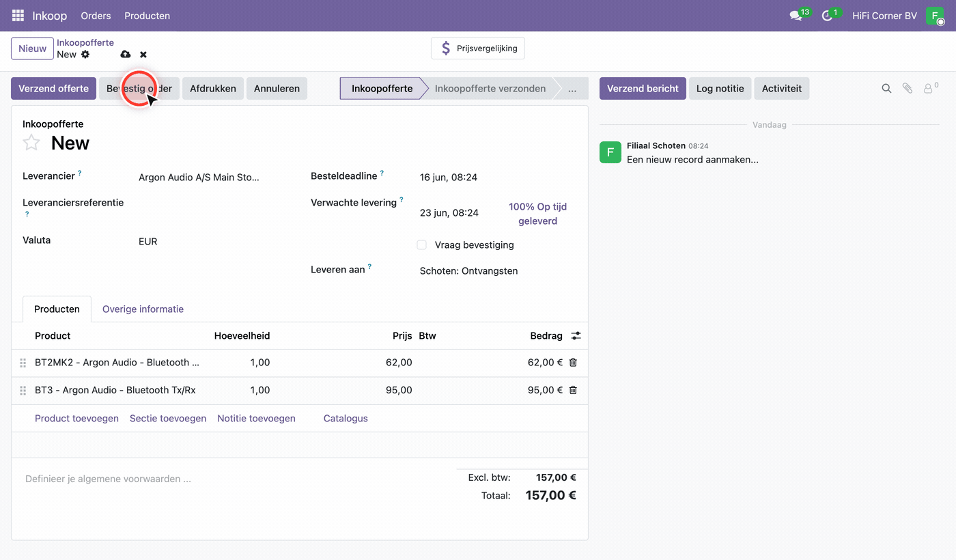Expand the status bar ellipsis stage
Viewport: 956px width, 560px height.
tap(572, 89)
